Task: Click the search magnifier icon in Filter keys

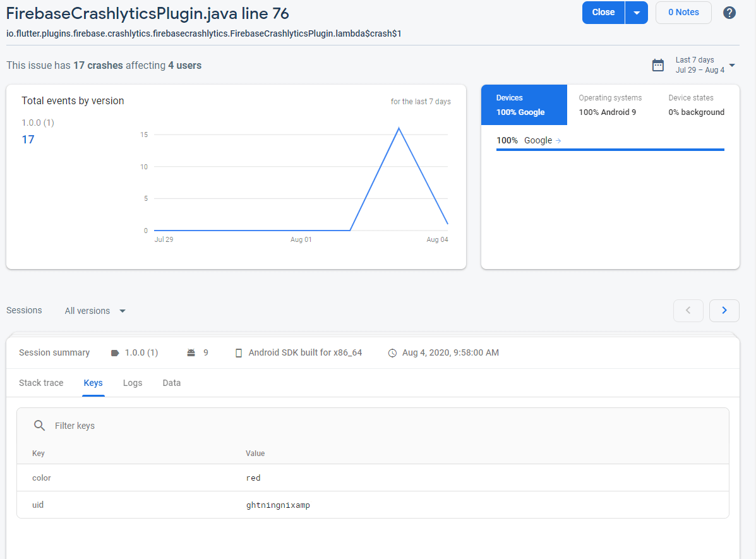Action: click(x=40, y=425)
